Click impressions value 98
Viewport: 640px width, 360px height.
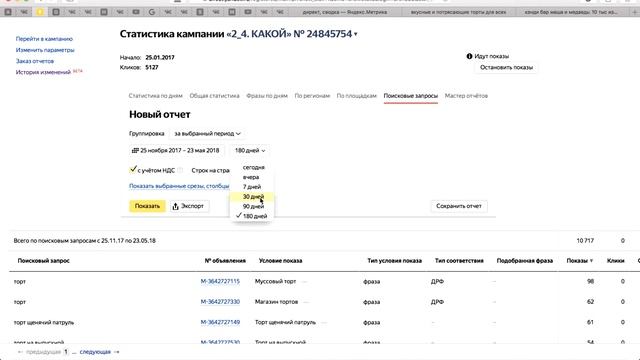[x=590, y=282]
